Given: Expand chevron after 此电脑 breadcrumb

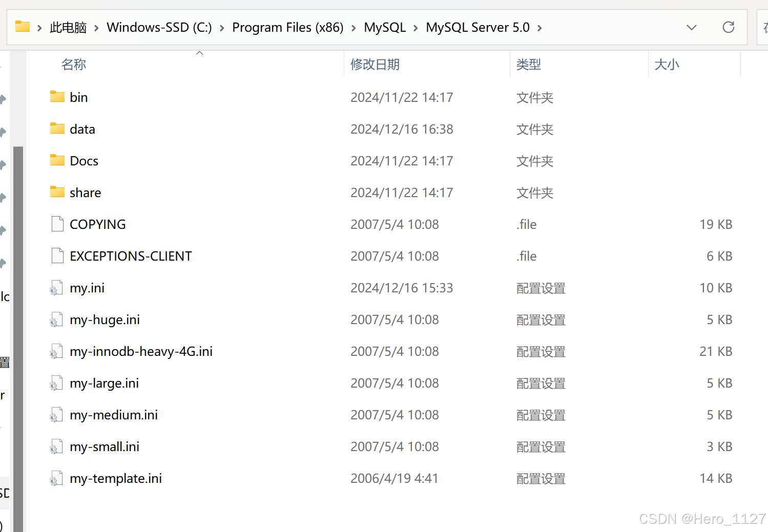Looking at the screenshot, I should 96,28.
